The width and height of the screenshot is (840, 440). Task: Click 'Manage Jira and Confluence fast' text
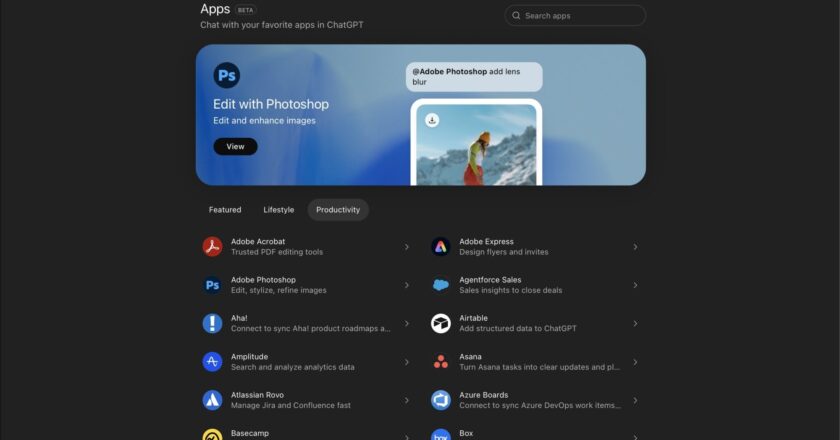pyautogui.click(x=291, y=405)
